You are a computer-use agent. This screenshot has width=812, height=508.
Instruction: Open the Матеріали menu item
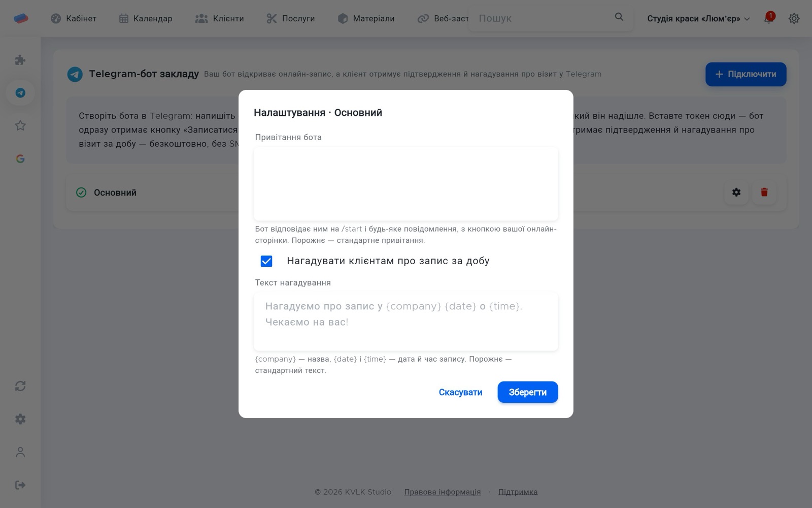(x=366, y=18)
